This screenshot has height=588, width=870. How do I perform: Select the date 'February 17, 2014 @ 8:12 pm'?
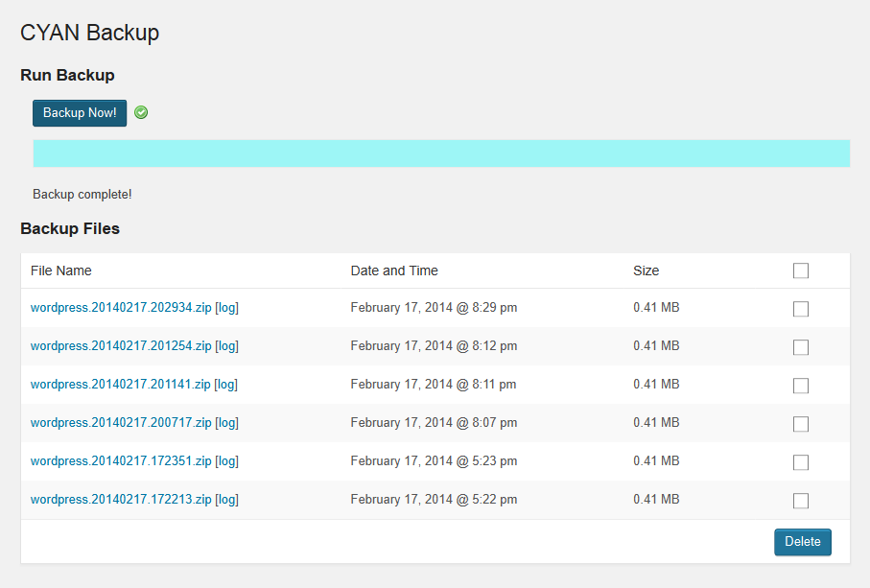click(434, 345)
